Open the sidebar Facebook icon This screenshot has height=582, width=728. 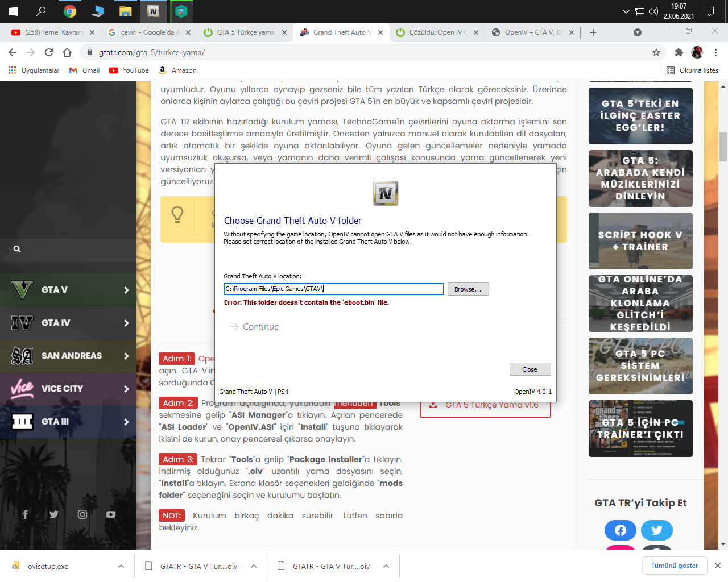pyautogui.click(x=25, y=514)
